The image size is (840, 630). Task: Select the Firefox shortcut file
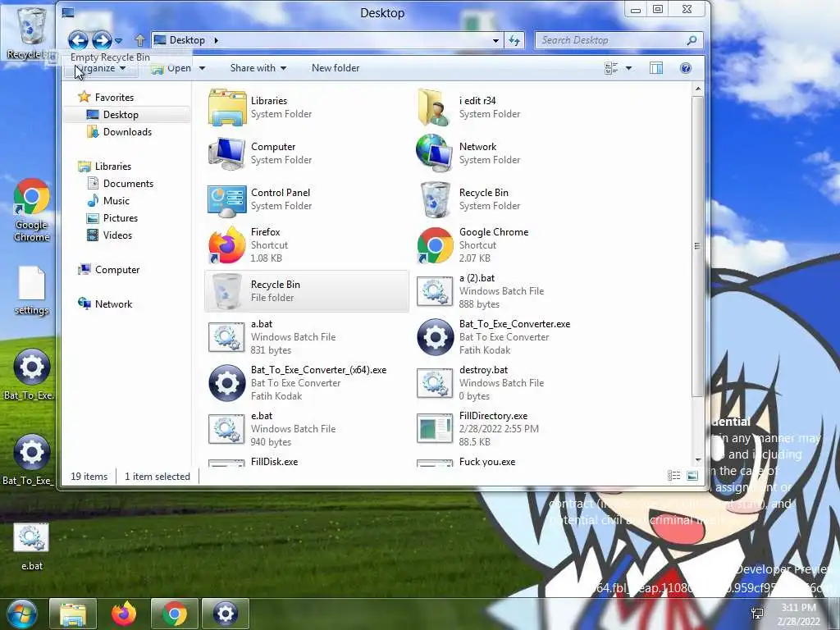pyautogui.click(x=306, y=244)
